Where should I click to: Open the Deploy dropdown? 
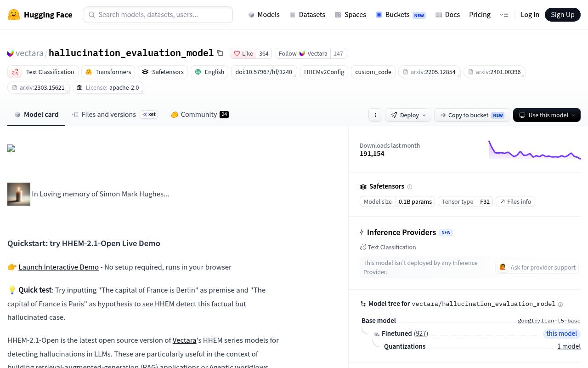point(408,115)
